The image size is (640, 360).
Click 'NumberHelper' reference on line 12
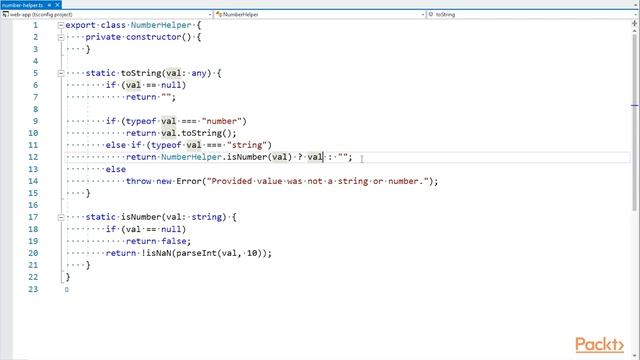(191, 157)
